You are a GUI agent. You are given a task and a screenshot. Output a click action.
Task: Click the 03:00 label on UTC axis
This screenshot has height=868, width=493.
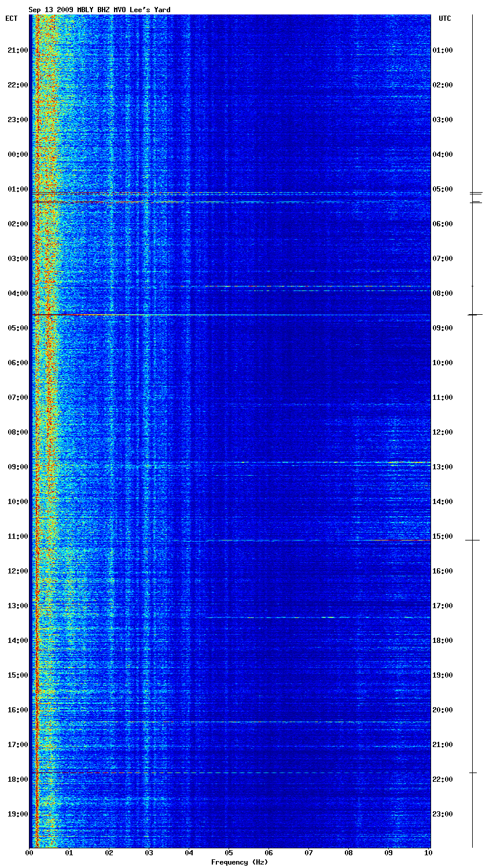(443, 120)
